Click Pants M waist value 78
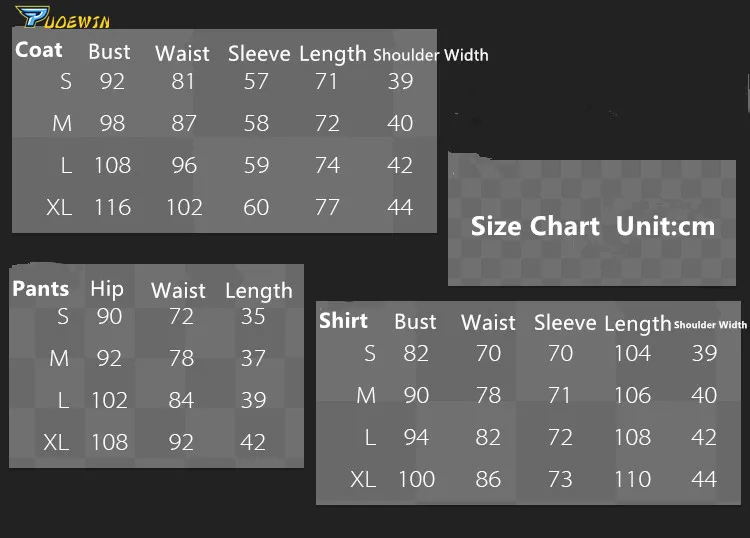Image resolution: width=750 pixels, height=538 pixels. click(x=181, y=358)
